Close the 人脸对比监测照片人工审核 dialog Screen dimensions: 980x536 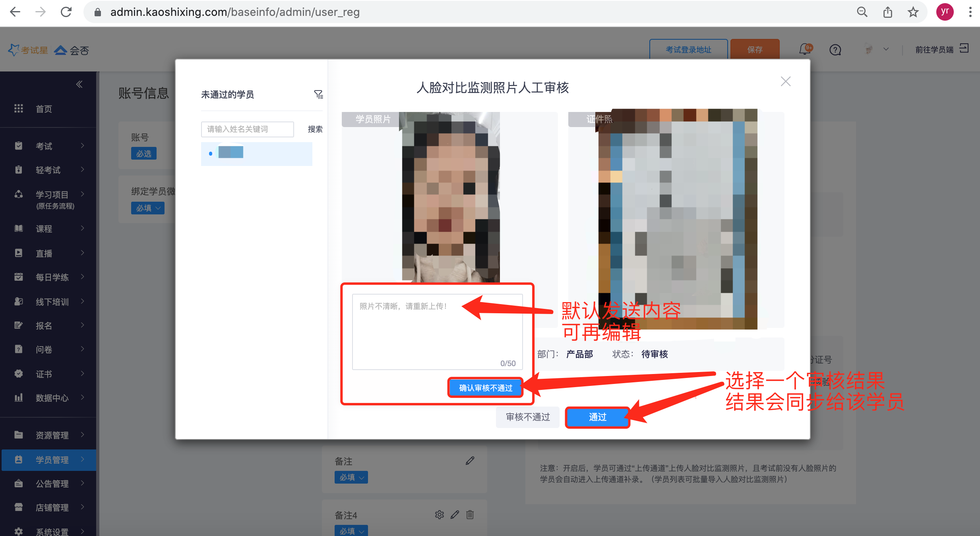pos(785,81)
